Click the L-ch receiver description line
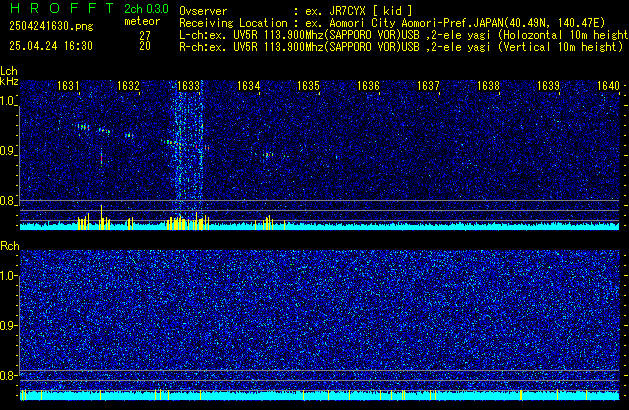The image size is (629, 410). [404, 35]
